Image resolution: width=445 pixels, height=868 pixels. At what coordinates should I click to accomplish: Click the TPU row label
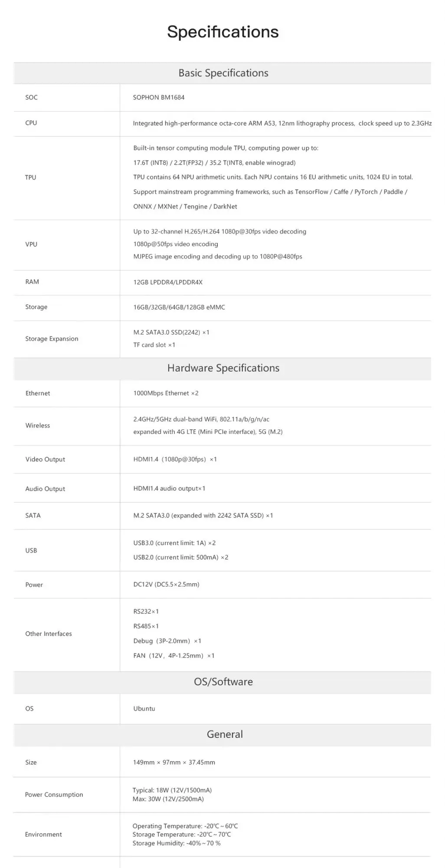pos(31,177)
